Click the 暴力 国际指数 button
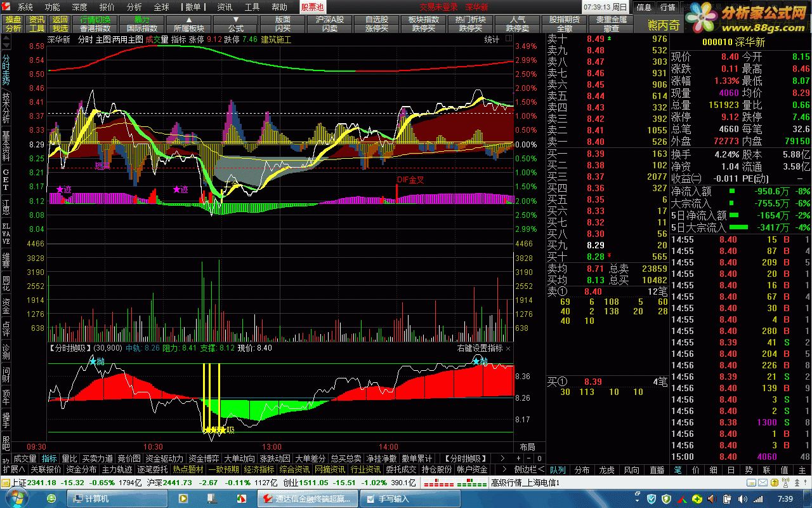The height and width of the screenshot is (508, 812). [142, 24]
